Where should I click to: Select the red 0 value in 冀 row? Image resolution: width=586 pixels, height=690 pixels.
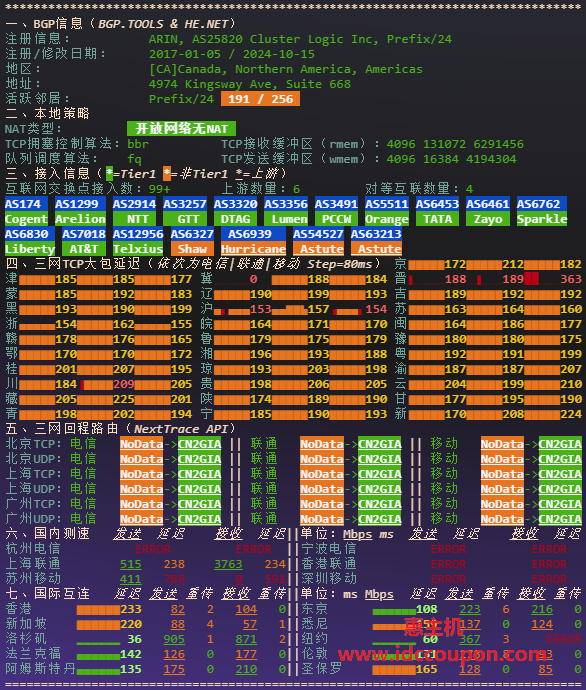tap(253, 279)
